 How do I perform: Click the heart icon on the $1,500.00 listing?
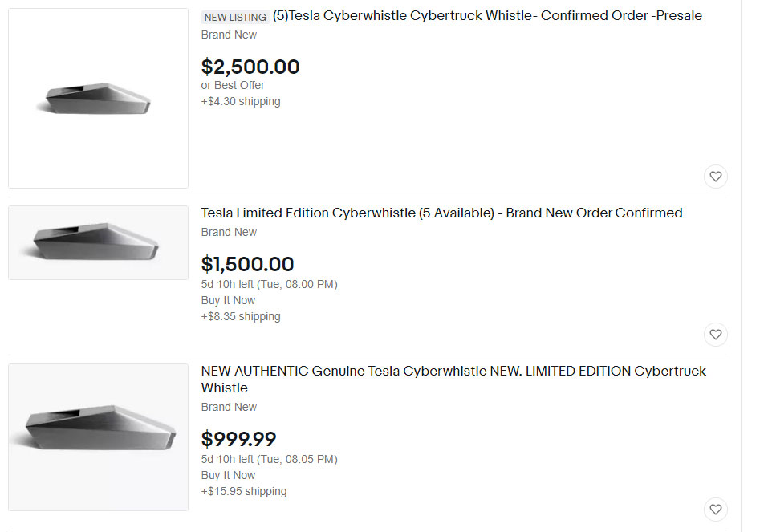[715, 334]
